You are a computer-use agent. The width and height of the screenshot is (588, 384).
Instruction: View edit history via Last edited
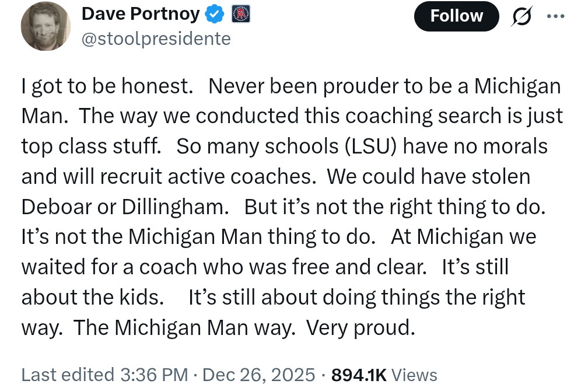point(67,374)
